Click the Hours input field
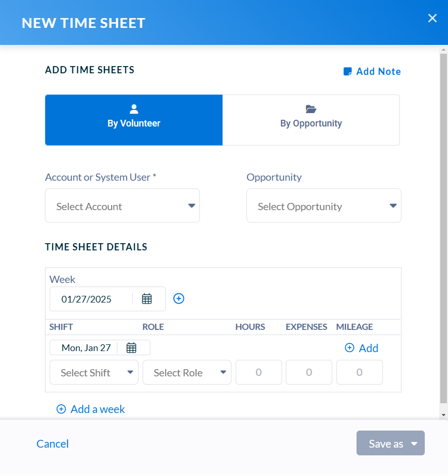This screenshot has height=476, width=448. 259,372
